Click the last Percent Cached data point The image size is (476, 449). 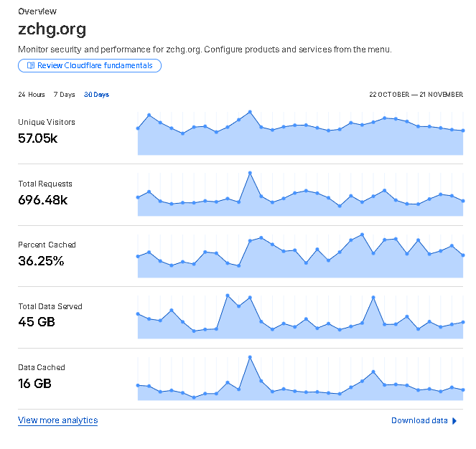click(463, 255)
